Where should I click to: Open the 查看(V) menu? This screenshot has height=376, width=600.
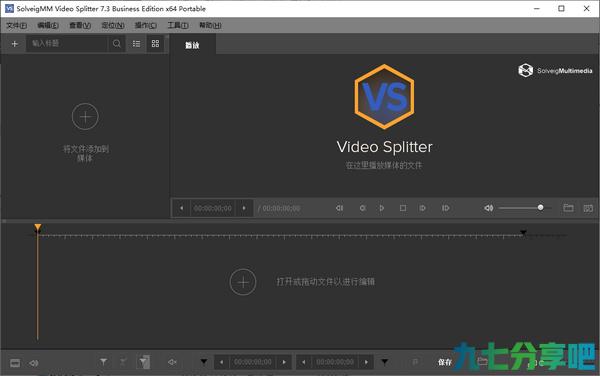click(80, 25)
